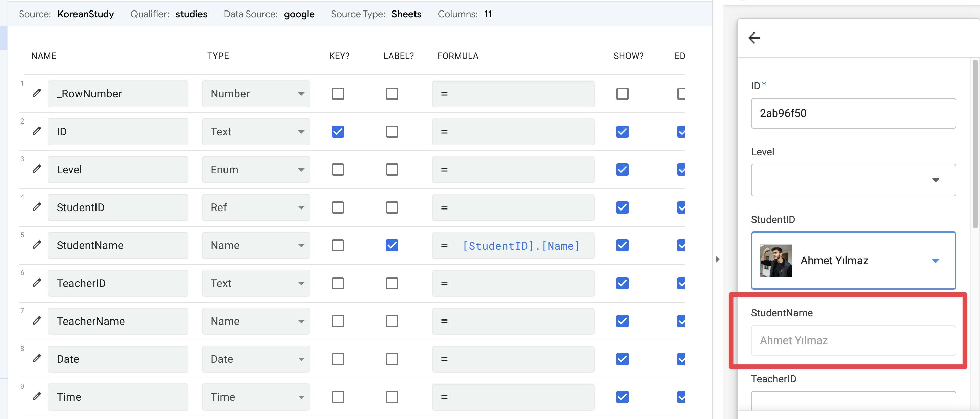Click the ID field containing 2ab96f50
The width and height of the screenshot is (980, 419).
pyautogui.click(x=853, y=113)
